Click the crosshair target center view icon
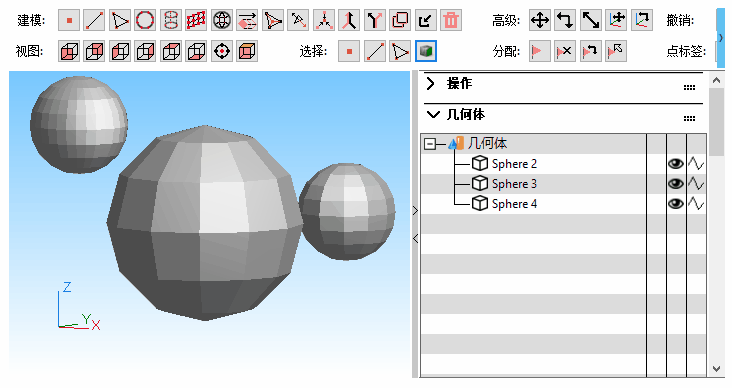 pyautogui.click(x=222, y=51)
